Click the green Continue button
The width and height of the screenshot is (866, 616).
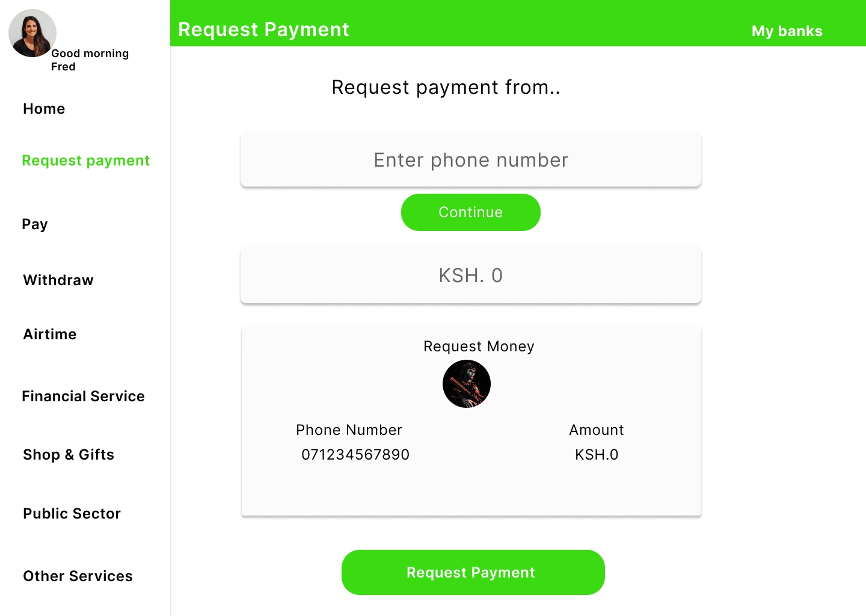tap(471, 212)
